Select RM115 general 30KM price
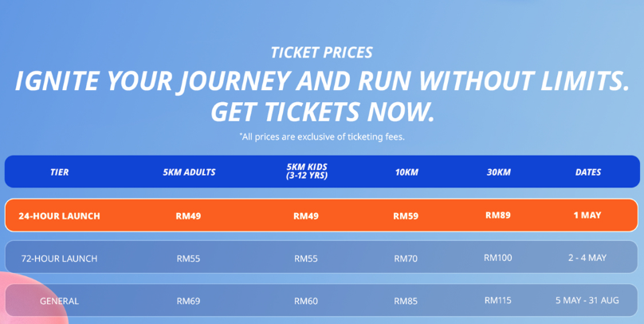 (498, 300)
